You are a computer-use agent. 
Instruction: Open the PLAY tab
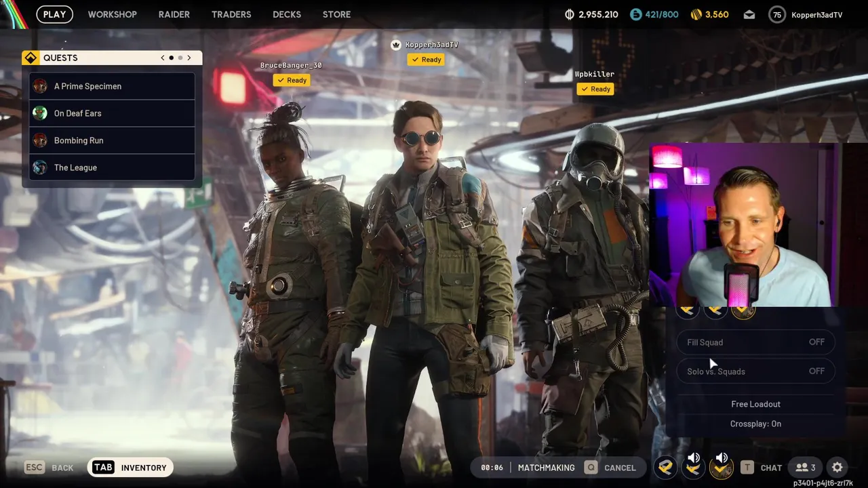(x=55, y=14)
